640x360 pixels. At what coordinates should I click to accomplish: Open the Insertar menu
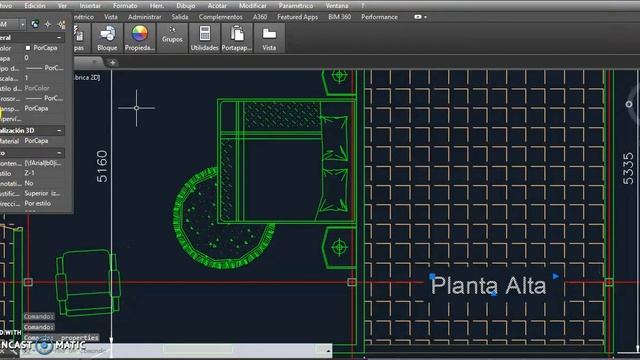(90, 6)
